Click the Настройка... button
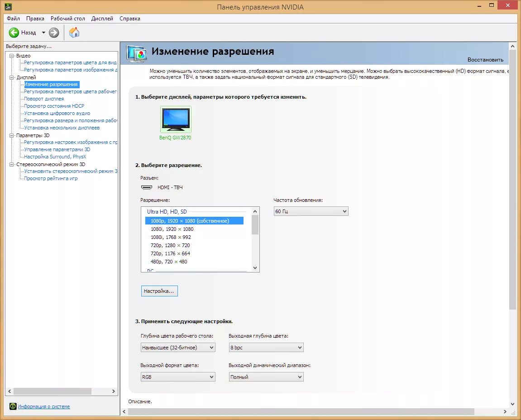This screenshot has width=521, height=420. [x=159, y=291]
